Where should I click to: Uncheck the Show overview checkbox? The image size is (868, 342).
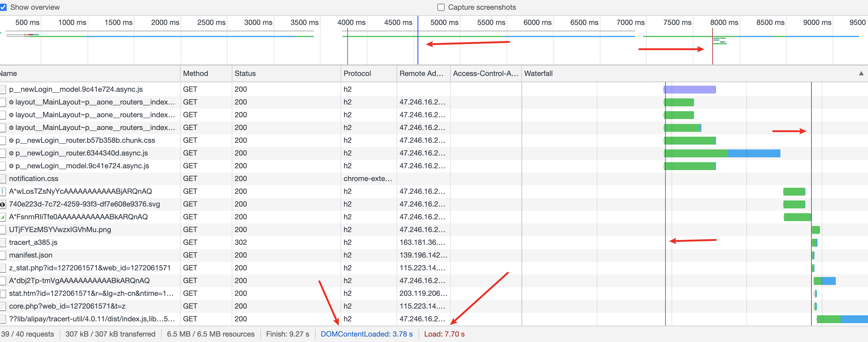(x=3, y=7)
